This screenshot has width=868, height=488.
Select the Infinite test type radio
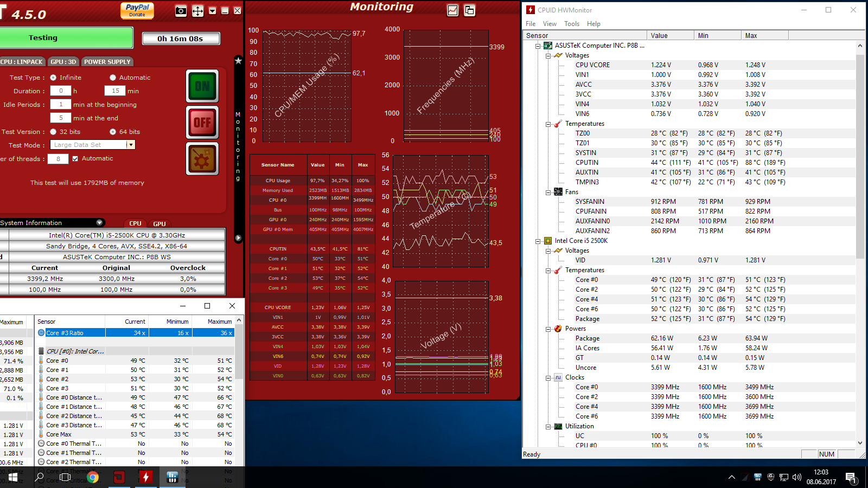tap(53, 78)
